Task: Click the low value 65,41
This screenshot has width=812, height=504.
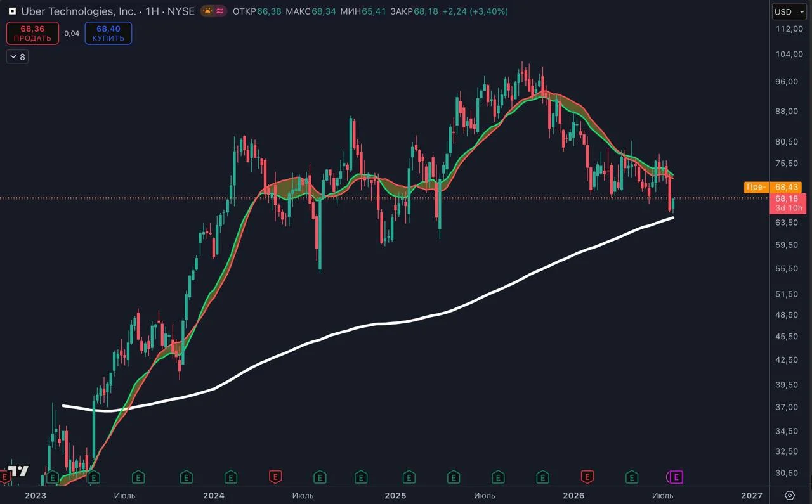Action: [374, 11]
